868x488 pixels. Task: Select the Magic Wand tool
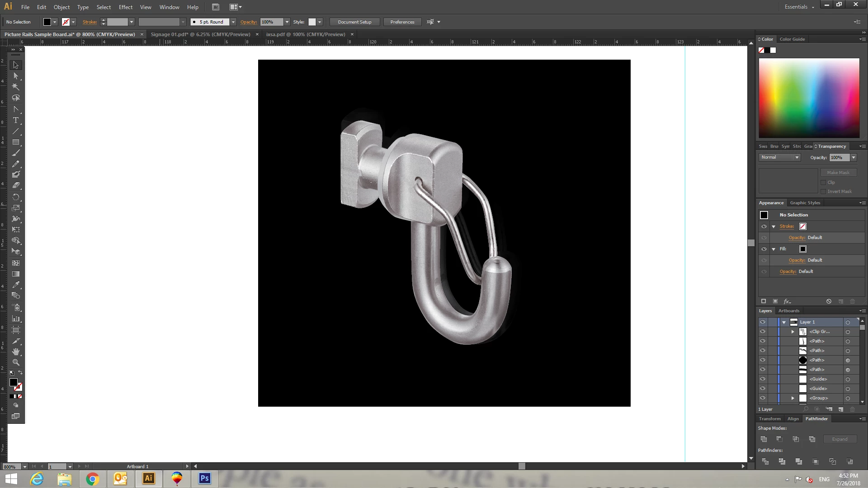click(16, 87)
